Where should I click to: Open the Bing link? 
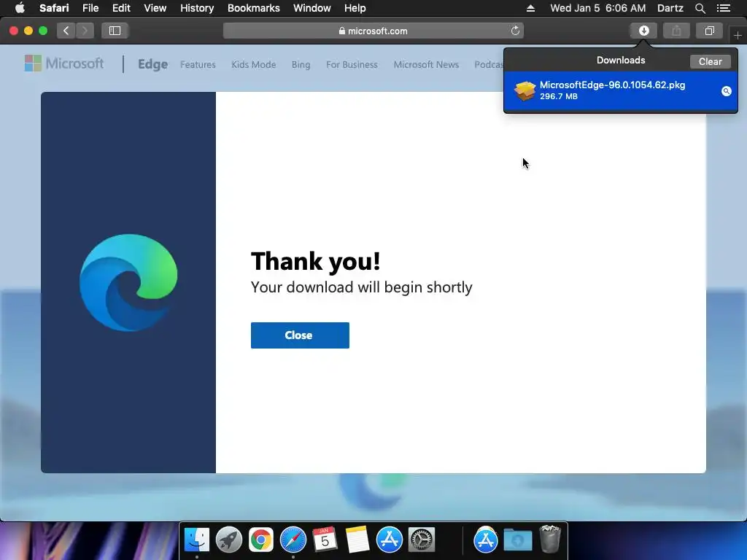(x=301, y=64)
